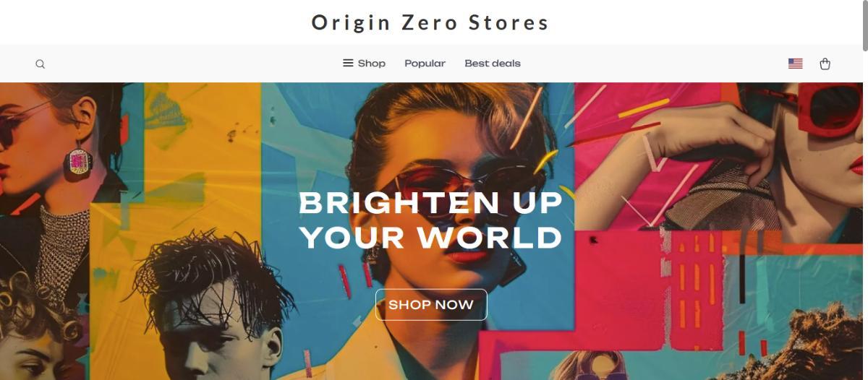Select the US flag country icon
Image resolution: width=868 pixels, height=380 pixels.
click(x=796, y=64)
